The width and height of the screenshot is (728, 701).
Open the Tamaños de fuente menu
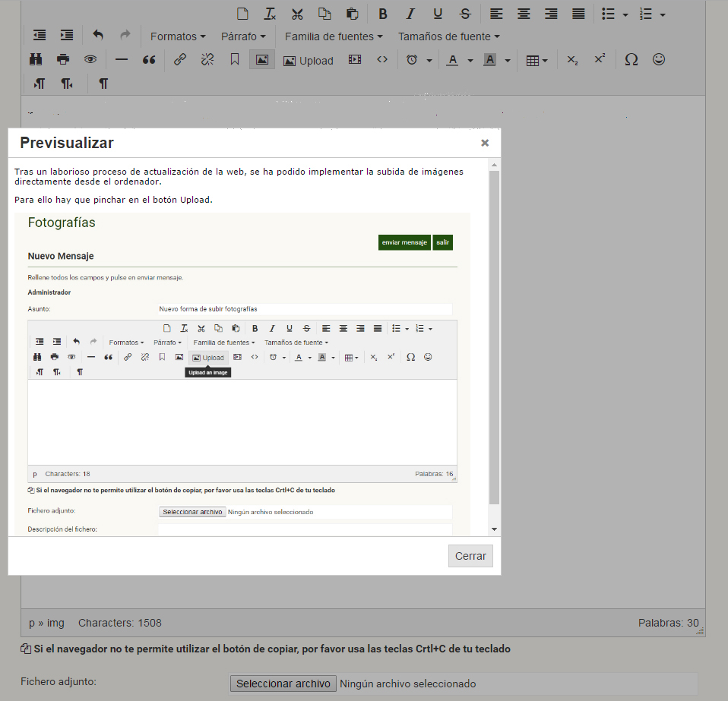(448, 36)
